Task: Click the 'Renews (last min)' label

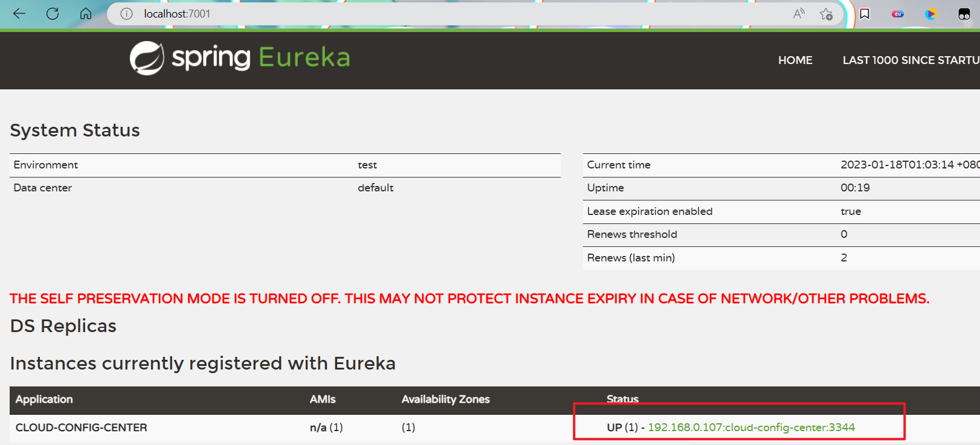Action: pos(631,258)
